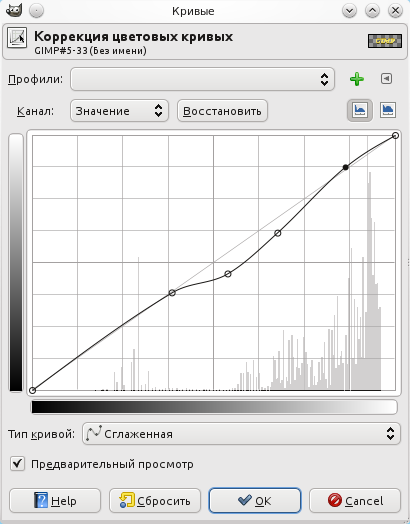Toggle Предварительный просмотр checkbox
The width and height of the screenshot is (410, 524).
point(17,464)
